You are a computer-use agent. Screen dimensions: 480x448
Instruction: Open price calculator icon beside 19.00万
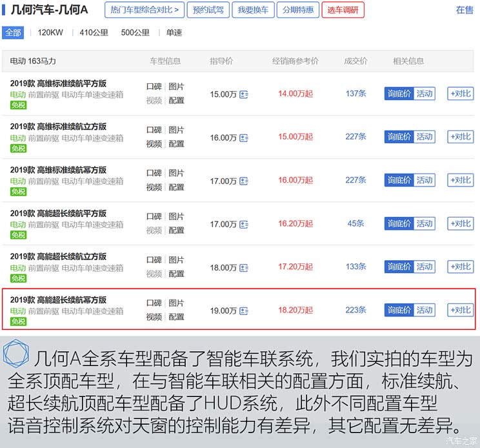244,311
